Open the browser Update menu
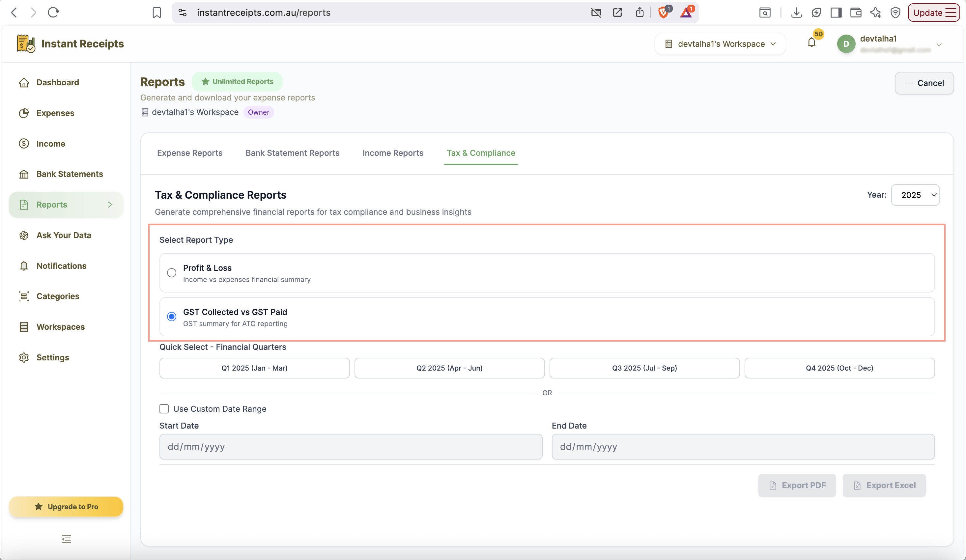The image size is (966, 560). [933, 13]
